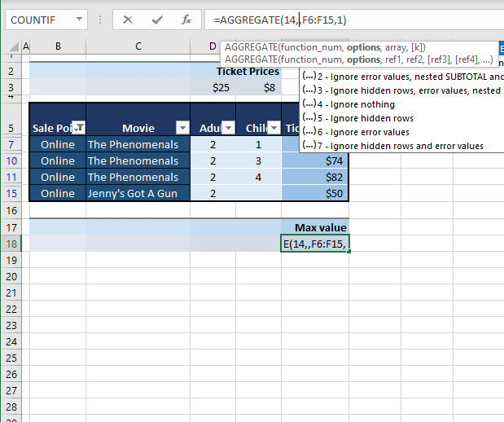Click the Cancel (X) formula button
Image resolution: width=504 pixels, height=422 pixels.
128,19
